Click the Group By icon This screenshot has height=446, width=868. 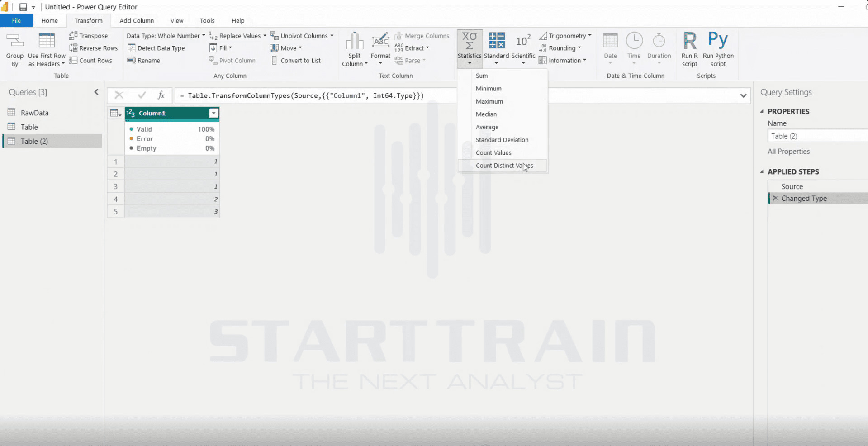[x=14, y=42]
